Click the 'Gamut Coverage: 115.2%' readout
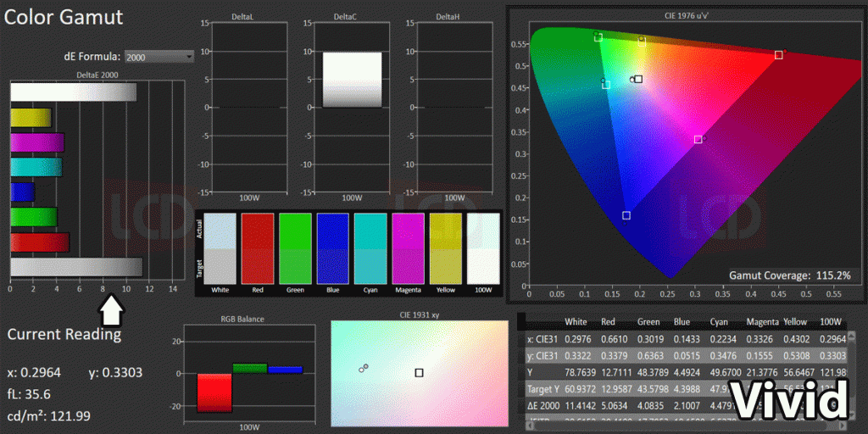 coord(791,275)
